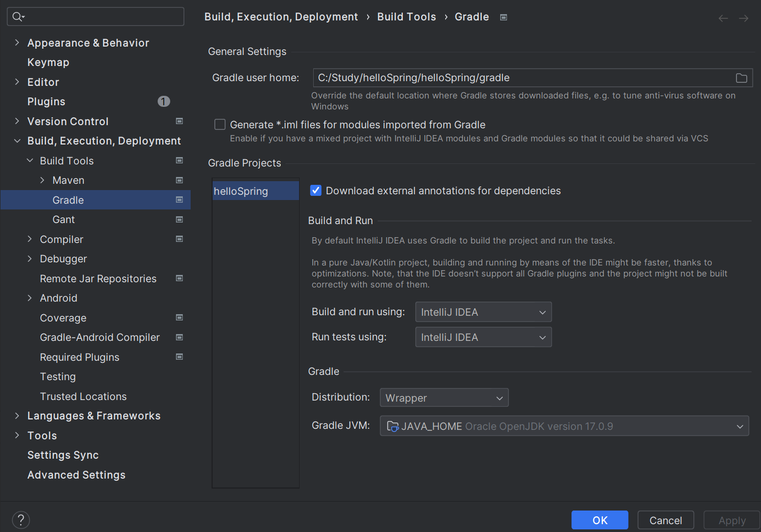Uncheck Download external annotations for dependencies
This screenshot has width=761, height=532.
click(316, 191)
